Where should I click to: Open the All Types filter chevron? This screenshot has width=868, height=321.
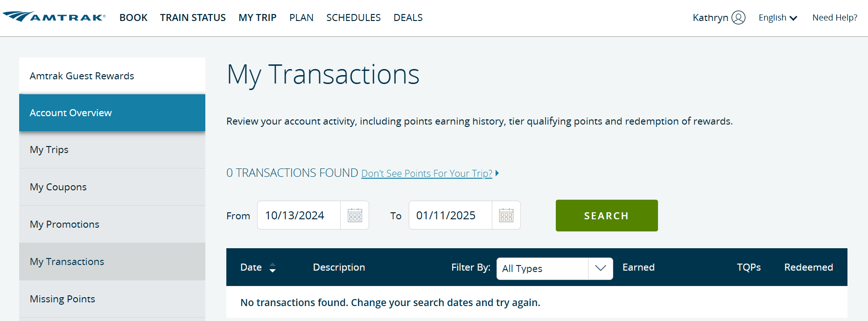pyautogui.click(x=601, y=268)
